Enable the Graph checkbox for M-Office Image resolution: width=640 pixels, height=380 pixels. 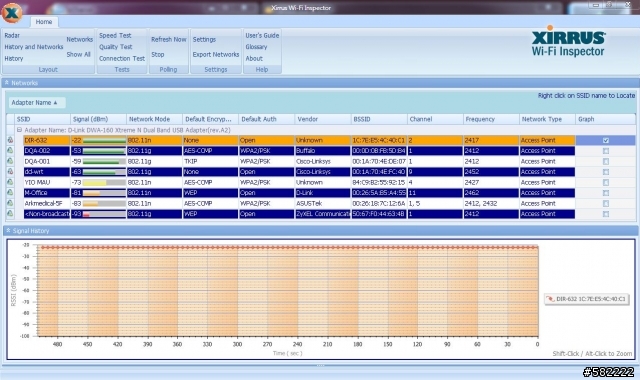point(606,193)
